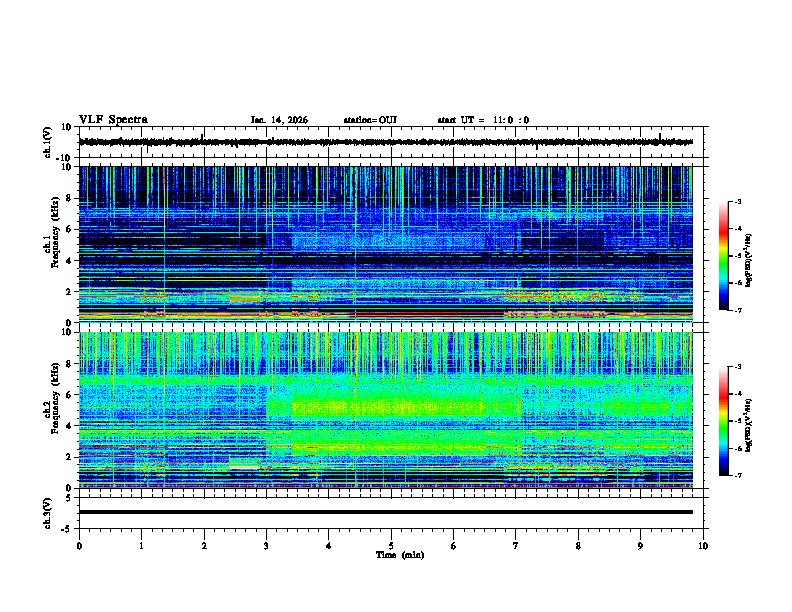The height and width of the screenshot is (612, 792).
Task: Click the ch.2 "Frequency (kHz)" axis label
Action: pyautogui.click(x=56, y=398)
